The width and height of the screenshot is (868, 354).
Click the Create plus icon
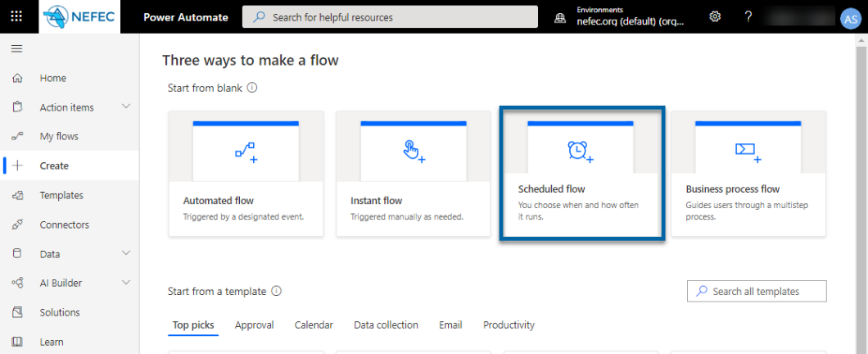coord(17,166)
